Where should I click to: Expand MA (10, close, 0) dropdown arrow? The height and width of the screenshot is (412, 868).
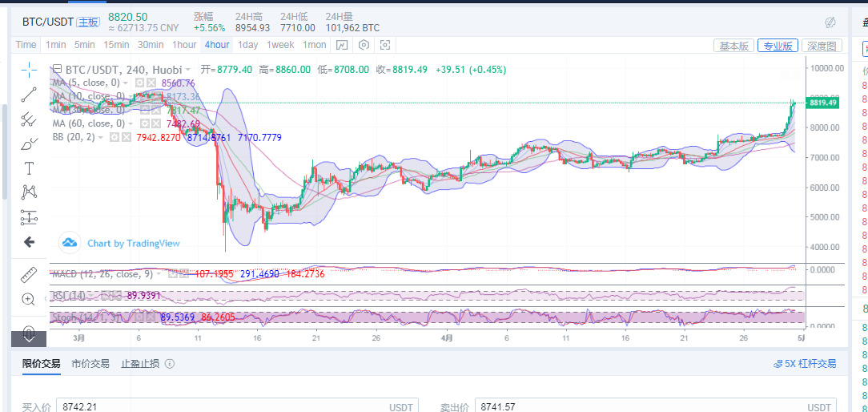click(x=131, y=96)
